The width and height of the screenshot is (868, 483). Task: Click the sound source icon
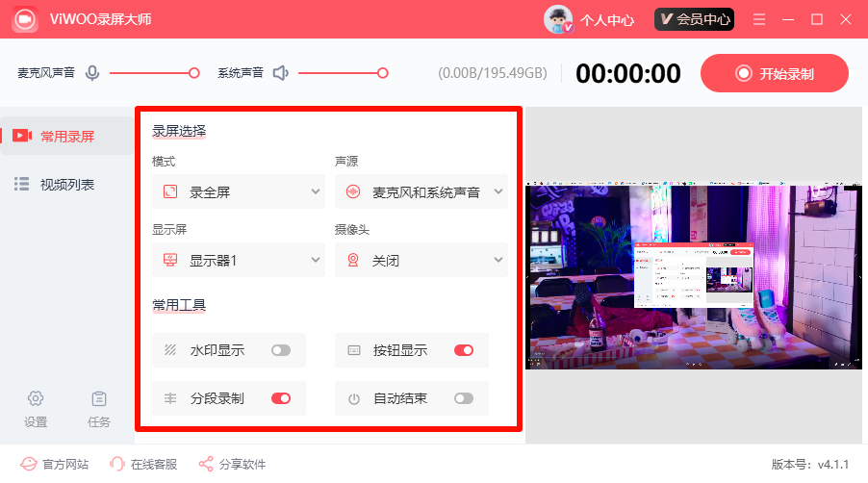tap(353, 192)
